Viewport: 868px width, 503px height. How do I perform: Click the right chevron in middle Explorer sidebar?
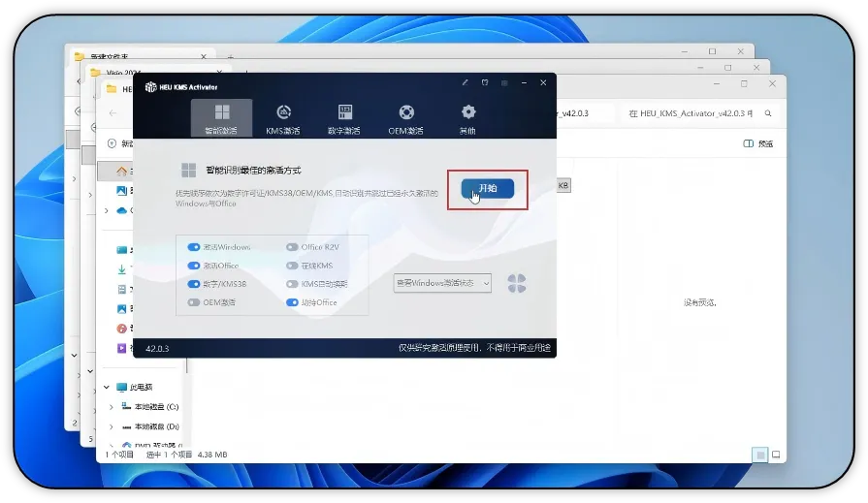(90, 195)
